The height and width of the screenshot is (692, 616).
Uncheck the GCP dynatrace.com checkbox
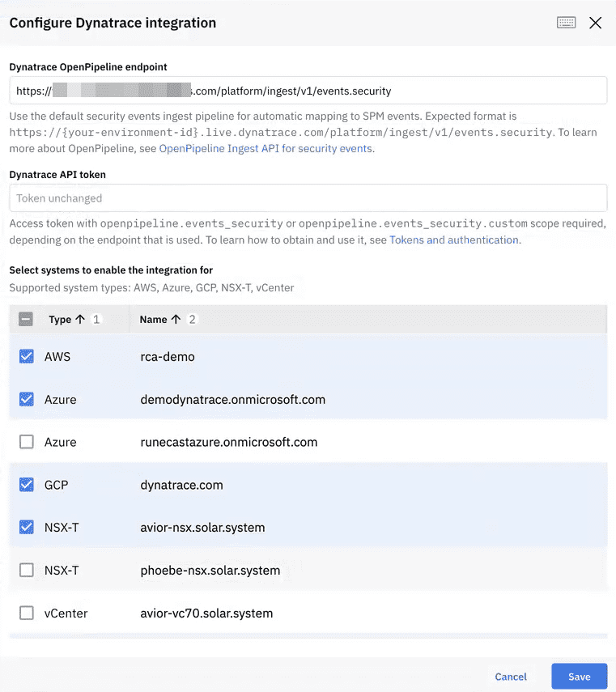(x=27, y=484)
